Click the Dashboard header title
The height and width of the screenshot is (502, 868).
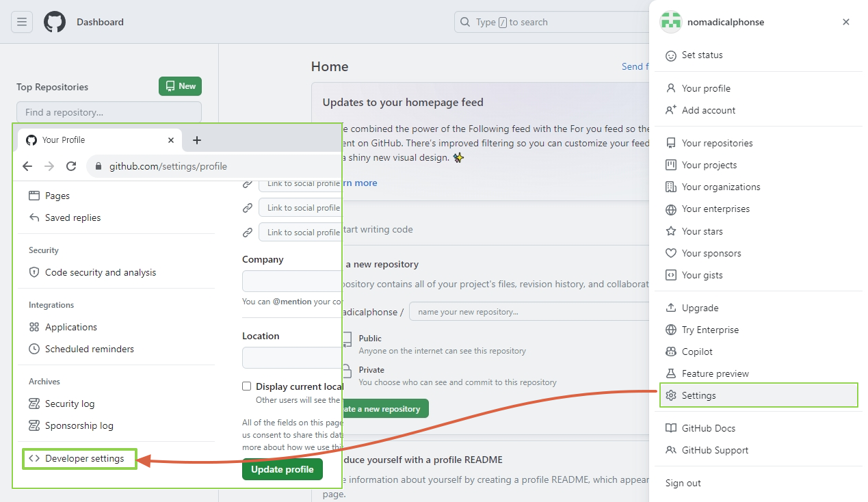click(100, 22)
